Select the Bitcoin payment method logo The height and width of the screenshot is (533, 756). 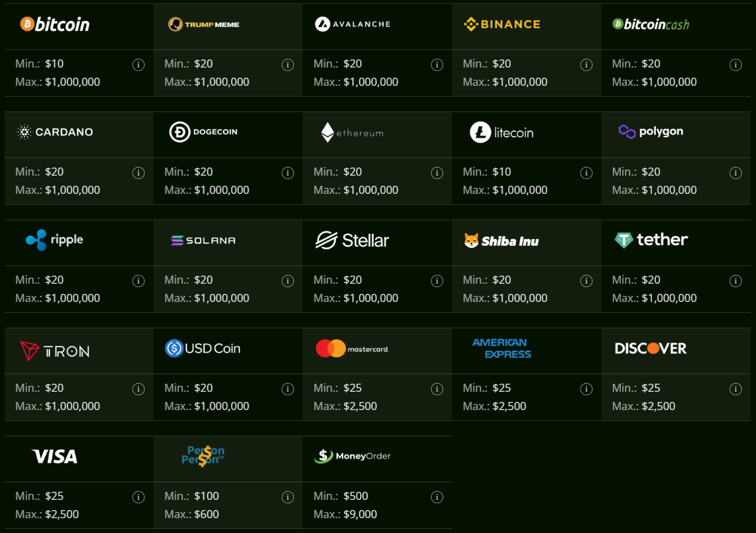coord(55,25)
